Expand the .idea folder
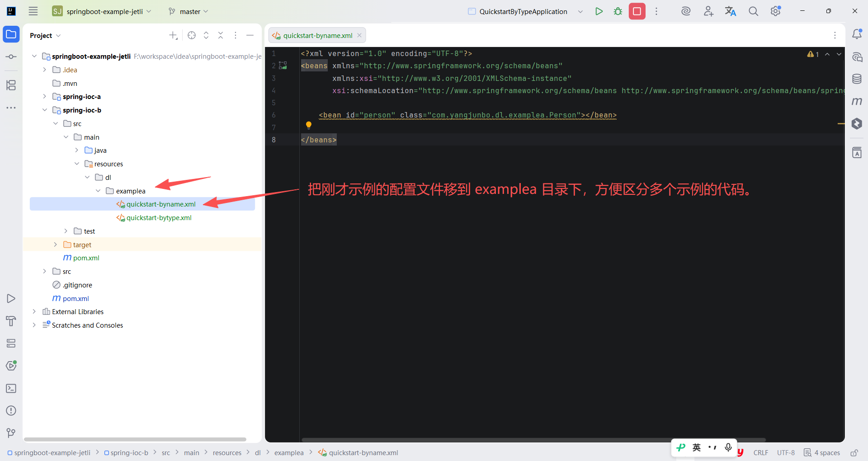The image size is (868, 461). click(x=44, y=70)
